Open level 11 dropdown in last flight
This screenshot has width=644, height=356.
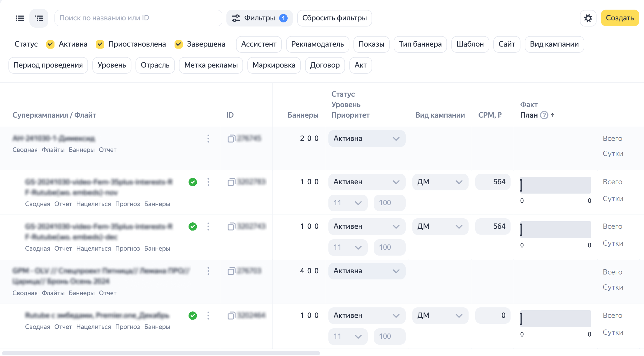(x=348, y=336)
